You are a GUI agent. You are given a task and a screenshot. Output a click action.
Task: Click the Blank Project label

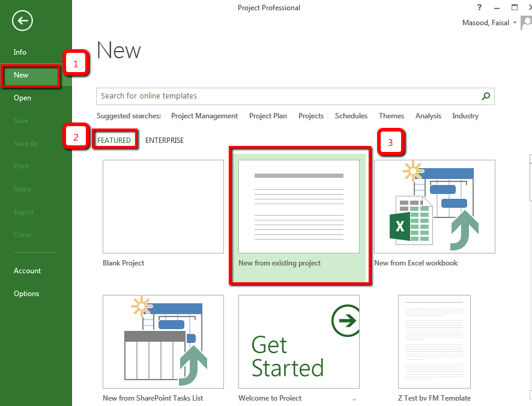coord(124,262)
